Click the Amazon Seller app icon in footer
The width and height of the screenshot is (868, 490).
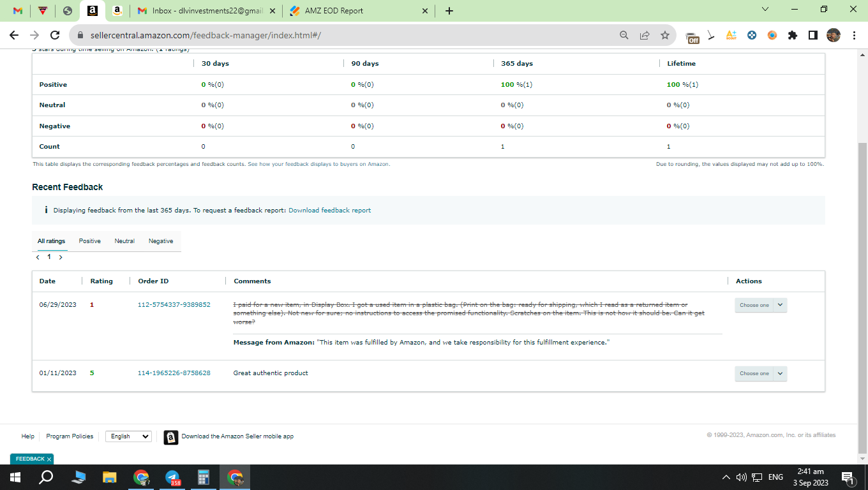(x=170, y=437)
